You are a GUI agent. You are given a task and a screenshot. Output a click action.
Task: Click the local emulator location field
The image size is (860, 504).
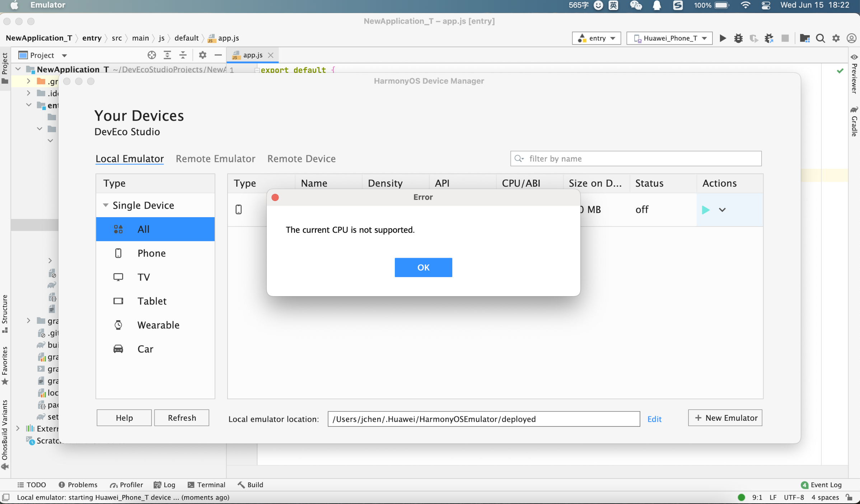pos(483,419)
